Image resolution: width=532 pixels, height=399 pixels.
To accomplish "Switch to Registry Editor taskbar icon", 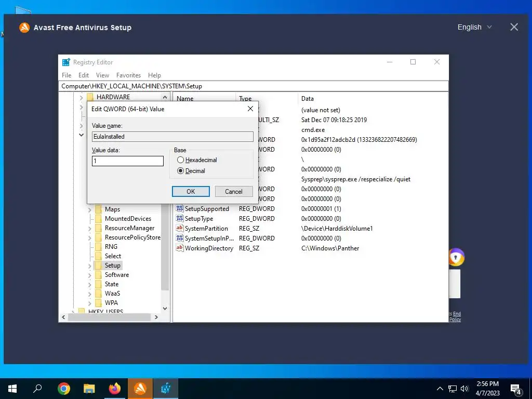I will (166, 389).
